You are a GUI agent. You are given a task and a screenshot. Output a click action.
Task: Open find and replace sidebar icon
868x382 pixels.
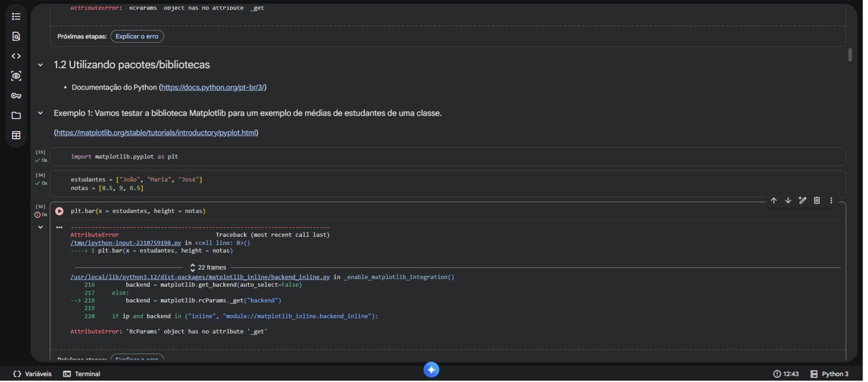[x=16, y=37]
